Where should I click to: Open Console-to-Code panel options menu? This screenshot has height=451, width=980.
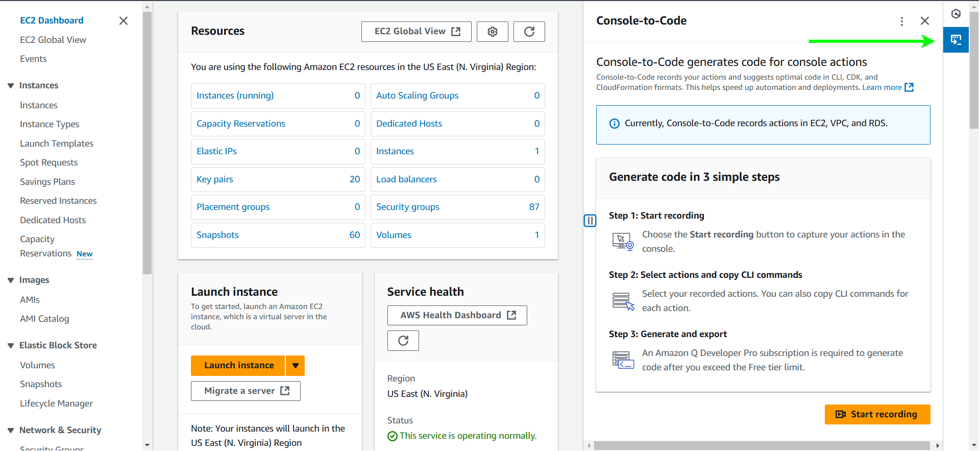coord(901,21)
